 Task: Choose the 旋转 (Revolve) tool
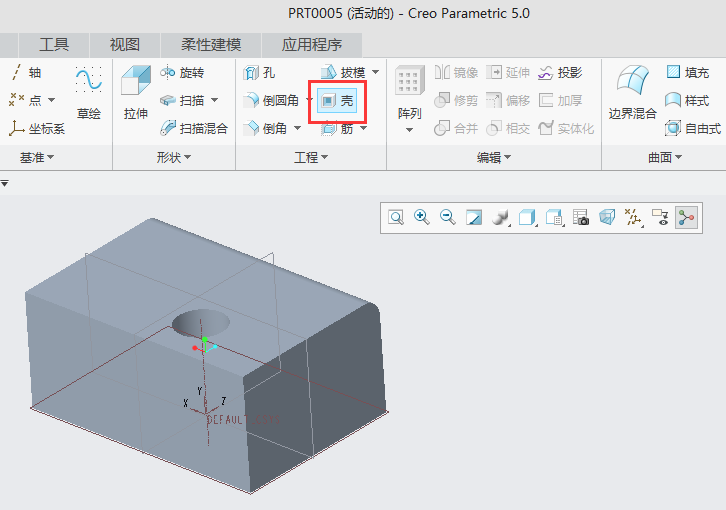182,73
